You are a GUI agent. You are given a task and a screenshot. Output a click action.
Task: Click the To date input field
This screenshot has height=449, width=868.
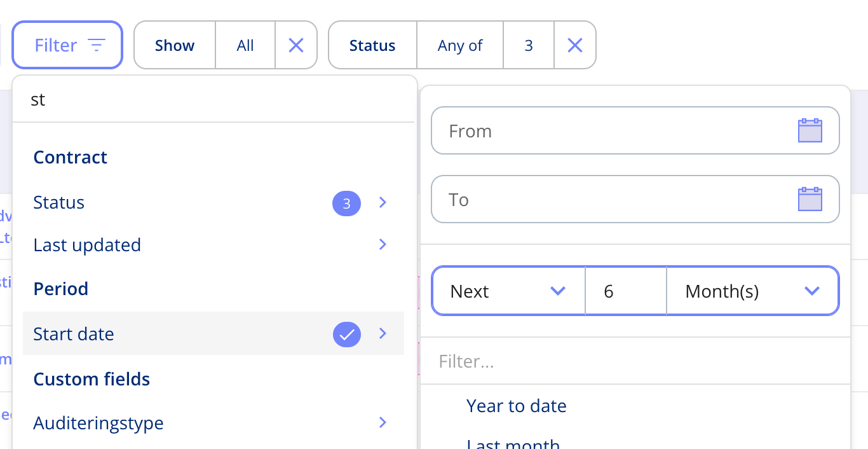(635, 199)
